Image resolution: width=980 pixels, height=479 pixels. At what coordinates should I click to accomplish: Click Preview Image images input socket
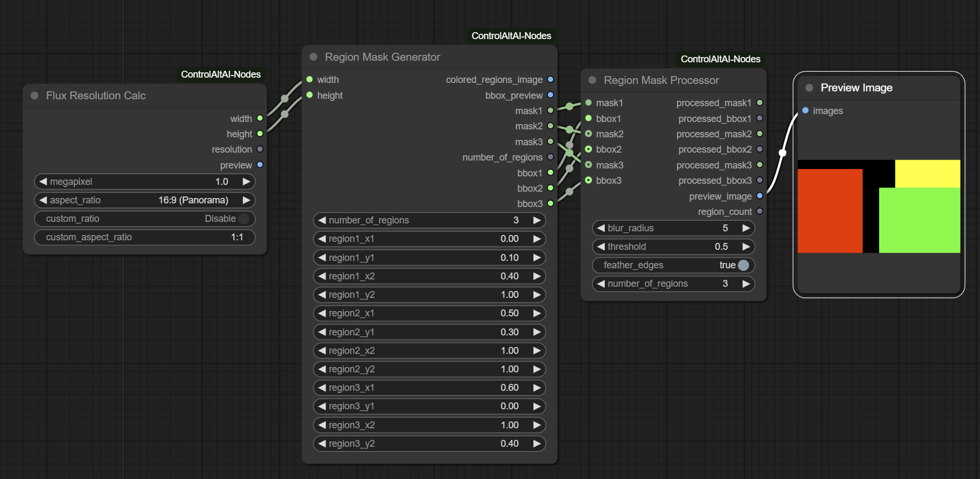(x=805, y=110)
